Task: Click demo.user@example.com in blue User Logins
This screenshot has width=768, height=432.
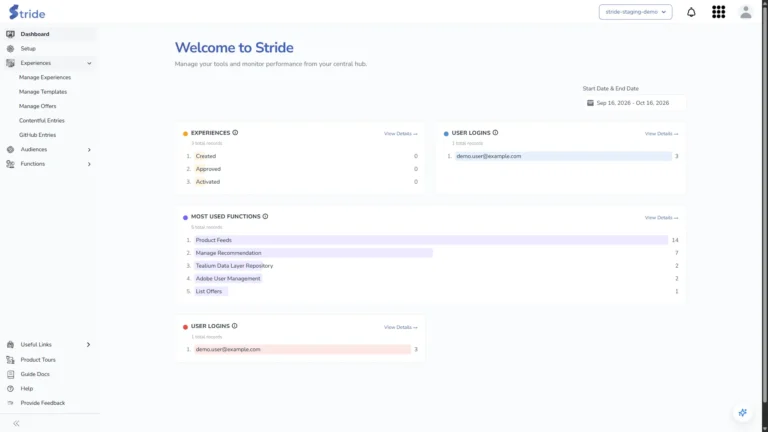Action: click(489, 156)
